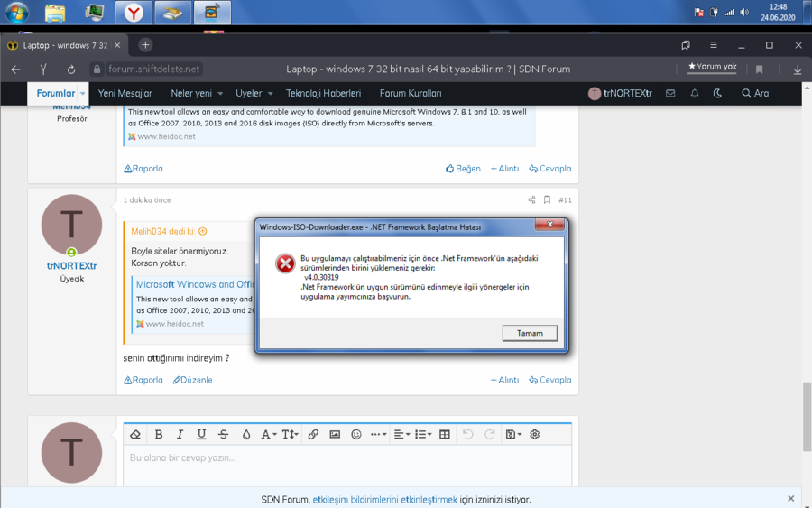Dismiss the notification permission banner
812x508 pixels.
[790, 498]
